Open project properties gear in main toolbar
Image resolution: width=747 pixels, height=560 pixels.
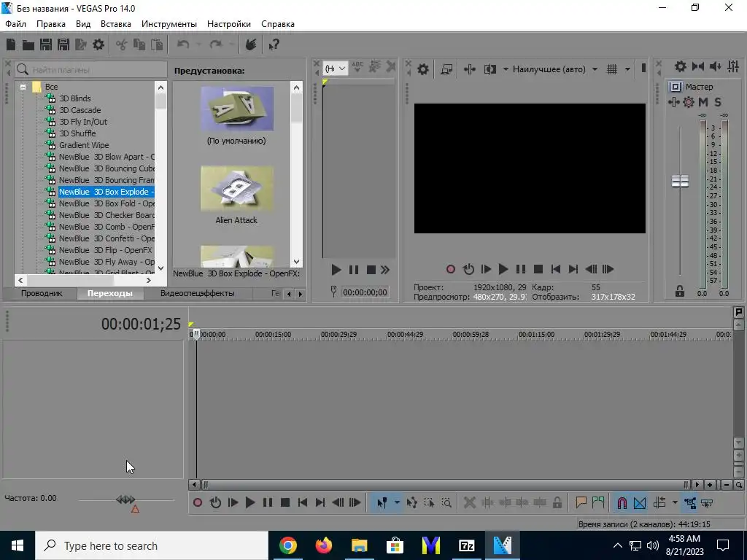tap(98, 44)
